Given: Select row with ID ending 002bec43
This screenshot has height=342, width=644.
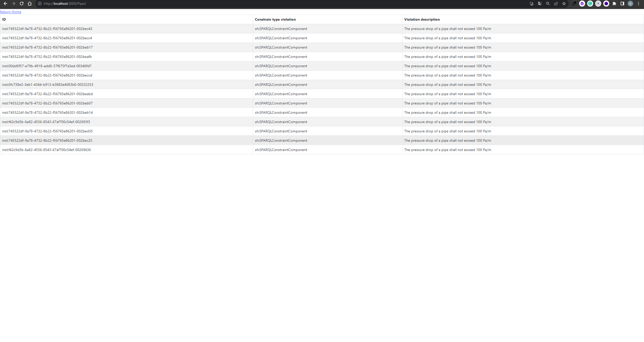Looking at the screenshot, I should [47, 29].
